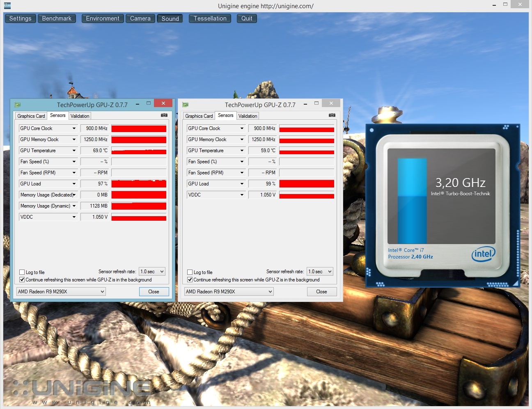This screenshot has height=409, width=532.
Task: Open sensor refresh rate dropdown in right GPU-Z window
Action: pyautogui.click(x=320, y=272)
